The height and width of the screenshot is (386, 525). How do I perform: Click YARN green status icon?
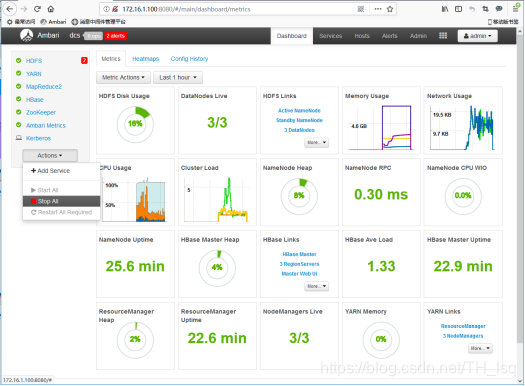pyautogui.click(x=19, y=73)
